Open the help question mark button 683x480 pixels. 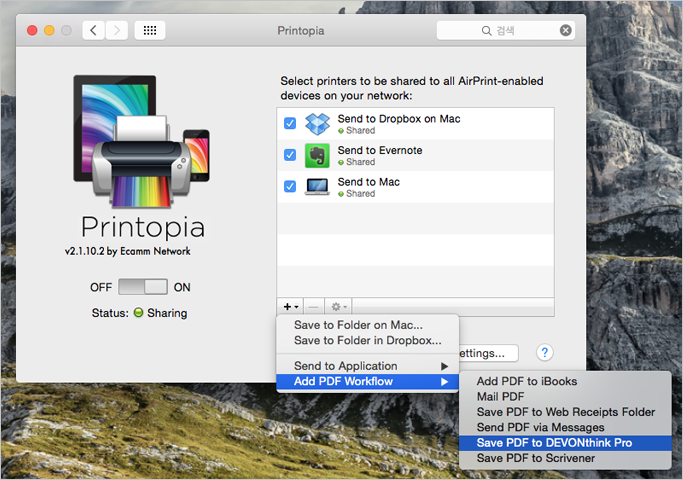pos(544,352)
